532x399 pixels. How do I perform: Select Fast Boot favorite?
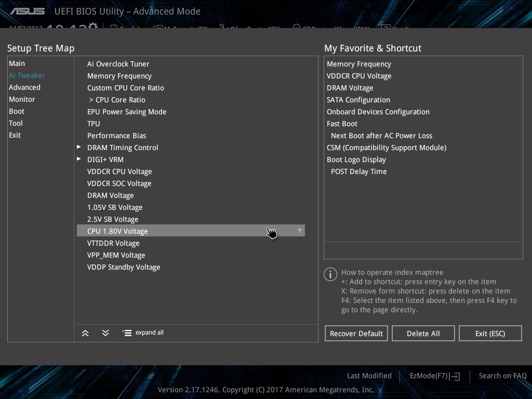coord(342,124)
